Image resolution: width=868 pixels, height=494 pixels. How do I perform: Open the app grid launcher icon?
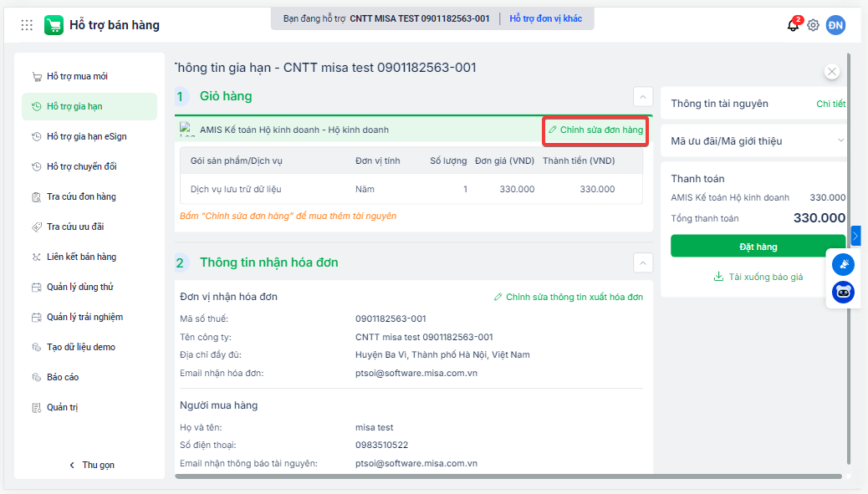click(x=27, y=25)
